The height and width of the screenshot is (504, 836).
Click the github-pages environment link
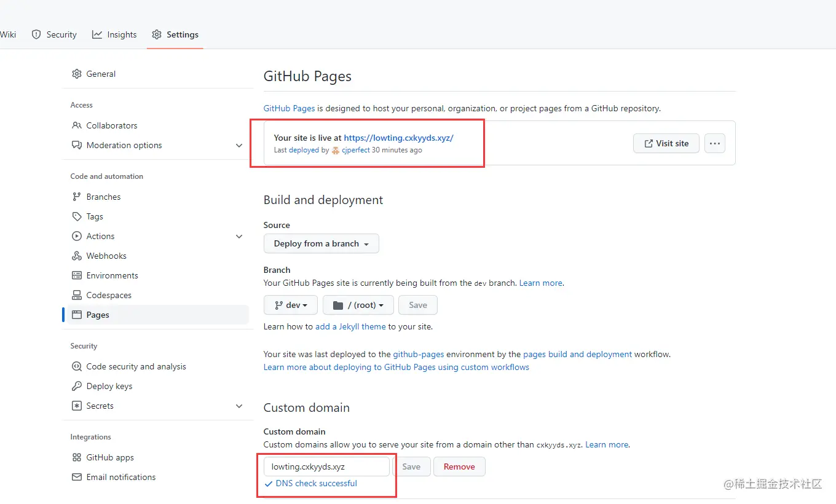coord(419,354)
